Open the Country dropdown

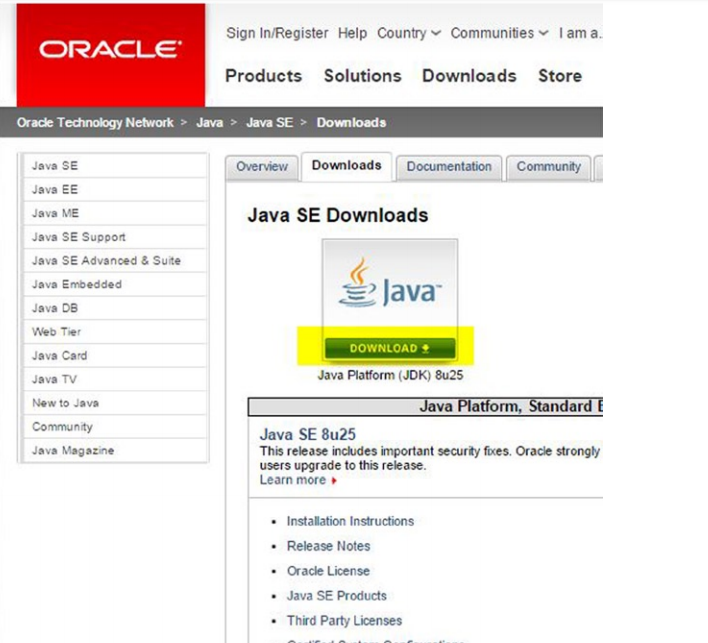tap(409, 33)
